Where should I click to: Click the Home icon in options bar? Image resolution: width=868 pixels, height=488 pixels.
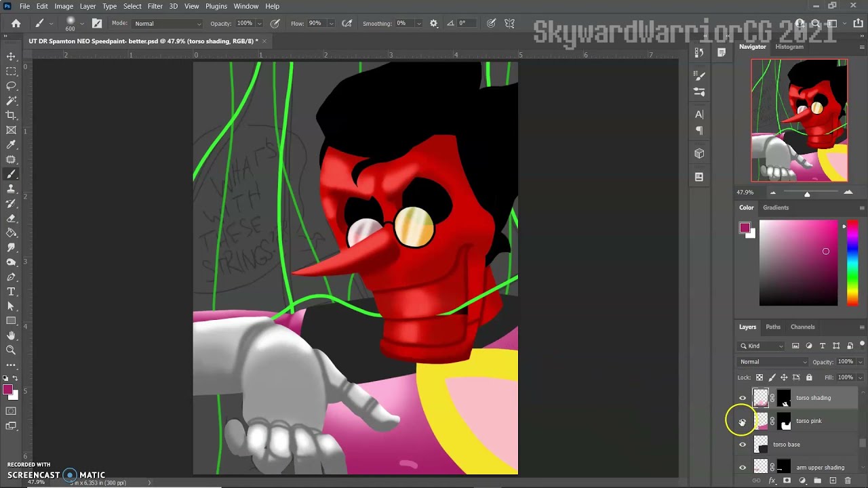click(16, 23)
